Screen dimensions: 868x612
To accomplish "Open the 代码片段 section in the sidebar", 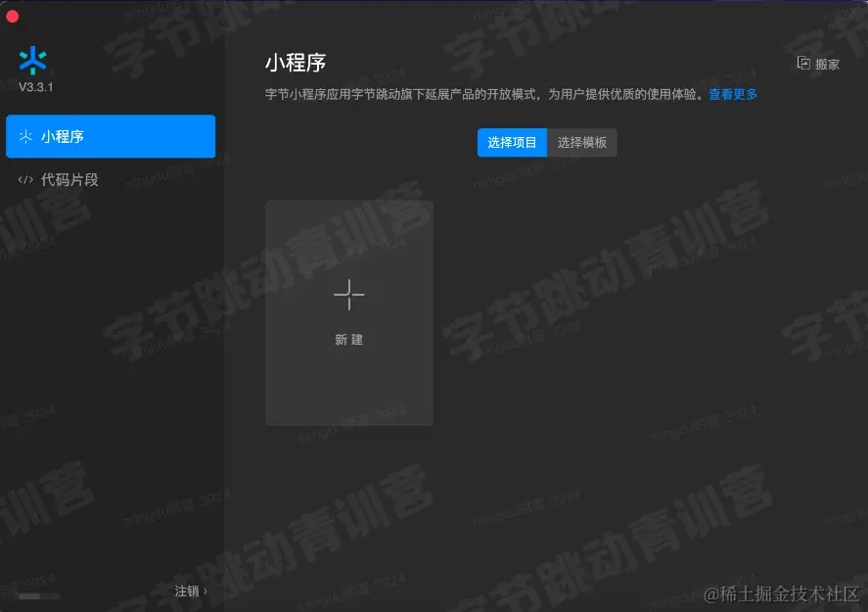I will (59, 179).
